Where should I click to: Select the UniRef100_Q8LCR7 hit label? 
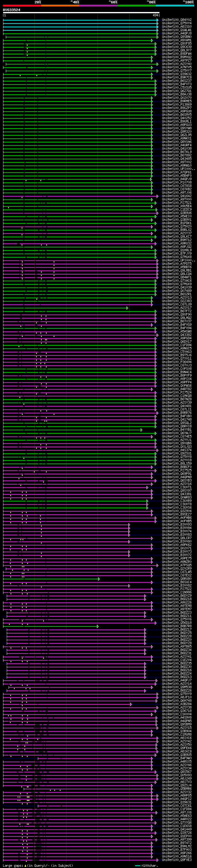pos(177,538)
